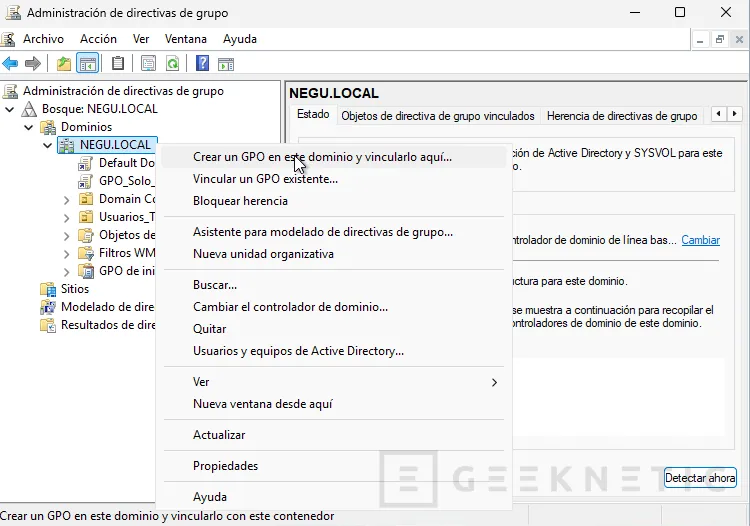
Task: Open Asistente para modelado de directivas
Action: pyautogui.click(x=334, y=232)
